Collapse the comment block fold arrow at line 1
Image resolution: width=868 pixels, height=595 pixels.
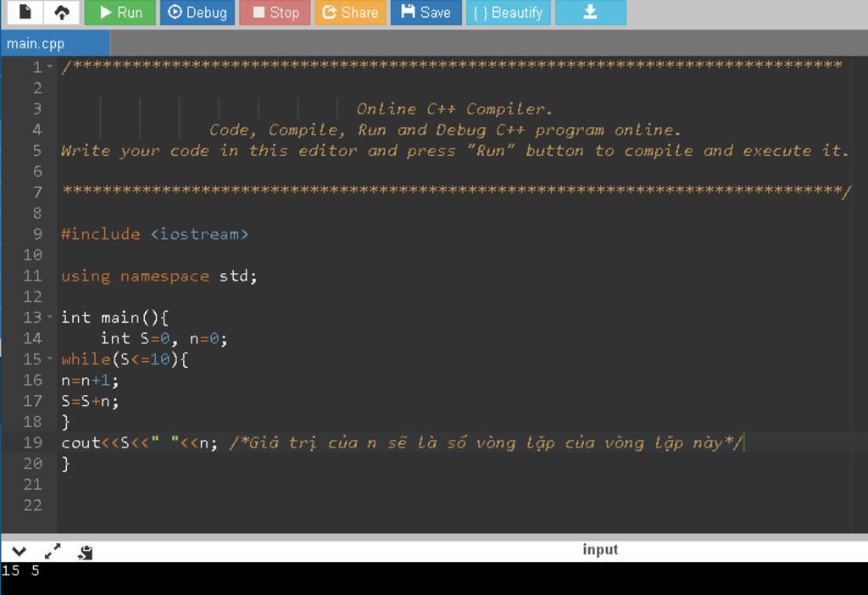50,66
